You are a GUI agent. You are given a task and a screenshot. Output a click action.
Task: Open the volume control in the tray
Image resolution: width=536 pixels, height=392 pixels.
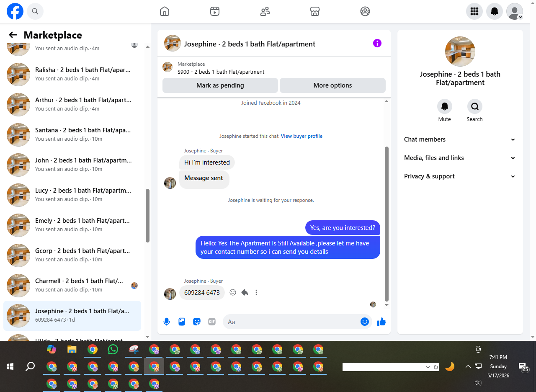click(478, 382)
